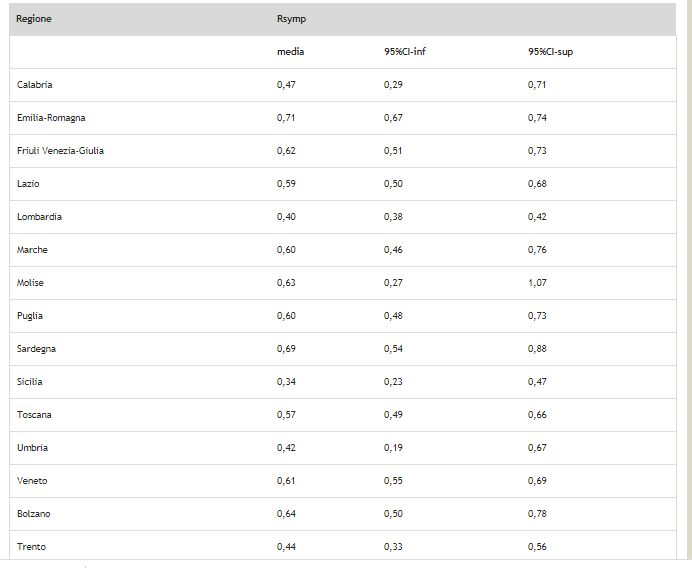Select the Veneto row label
Screen dimensions: 692x568
32,481
